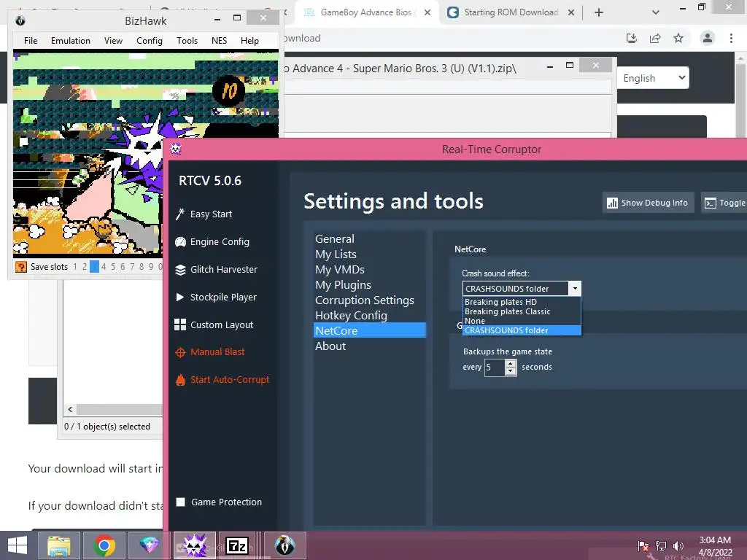The width and height of the screenshot is (747, 560).
Task: Expand Chrome tab search chevron
Action: [656, 12]
